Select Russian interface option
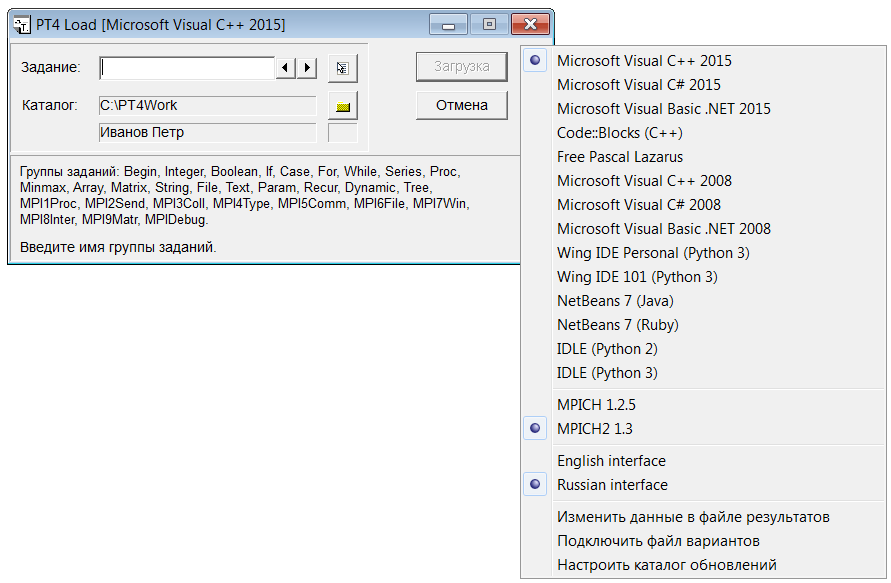 point(703,485)
